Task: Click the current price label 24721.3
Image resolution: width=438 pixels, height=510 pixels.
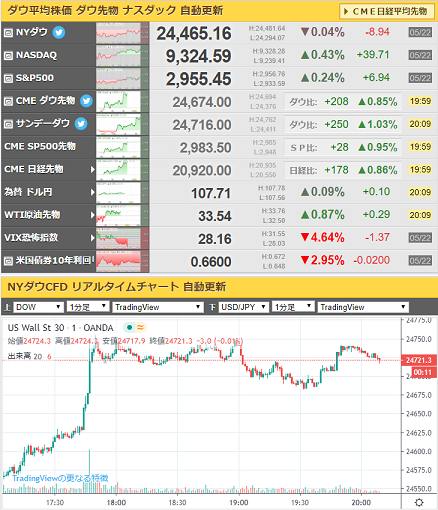Action: click(x=419, y=360)
